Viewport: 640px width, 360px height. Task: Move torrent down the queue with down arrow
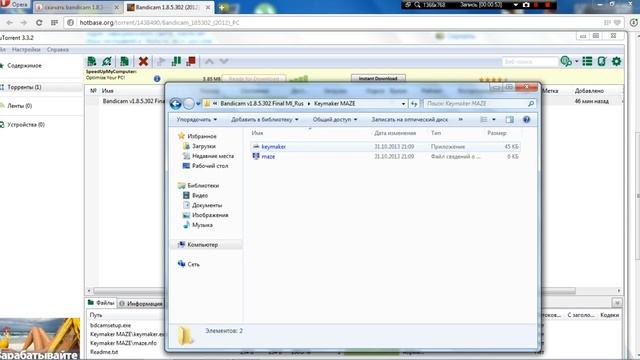point(224,62)
